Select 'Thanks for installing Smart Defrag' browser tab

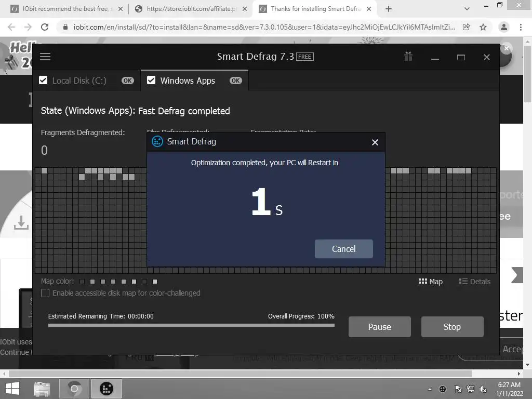pyautogui.click(x=315, y=9)
